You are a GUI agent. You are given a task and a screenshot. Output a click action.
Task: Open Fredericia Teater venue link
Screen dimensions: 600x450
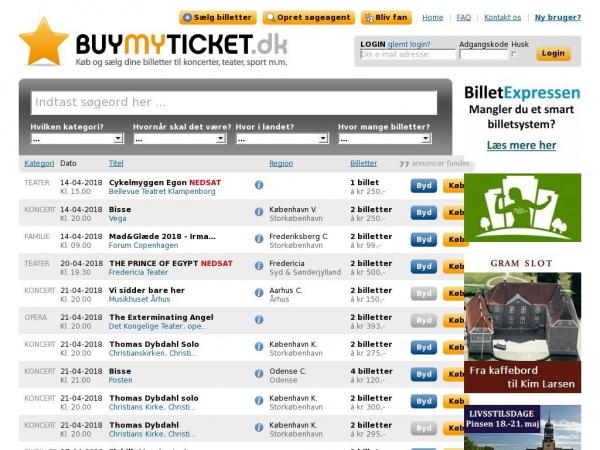(x=138, y=272)
